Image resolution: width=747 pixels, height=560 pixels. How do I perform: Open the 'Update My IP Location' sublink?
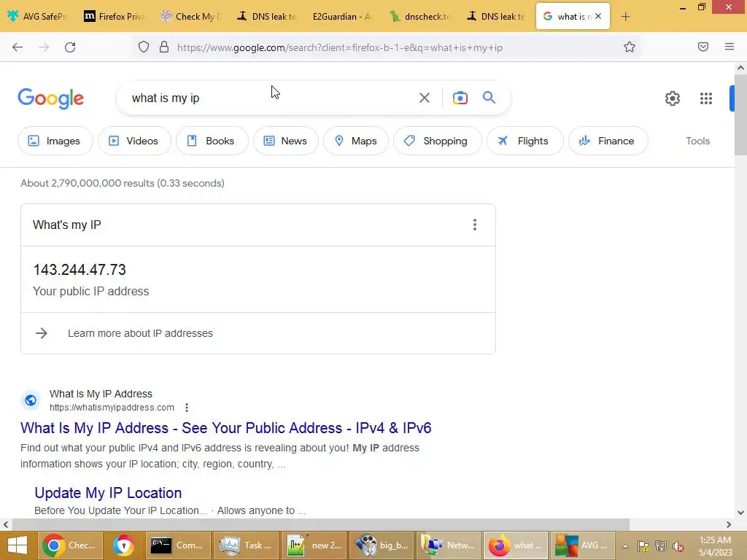coord(108,493)
